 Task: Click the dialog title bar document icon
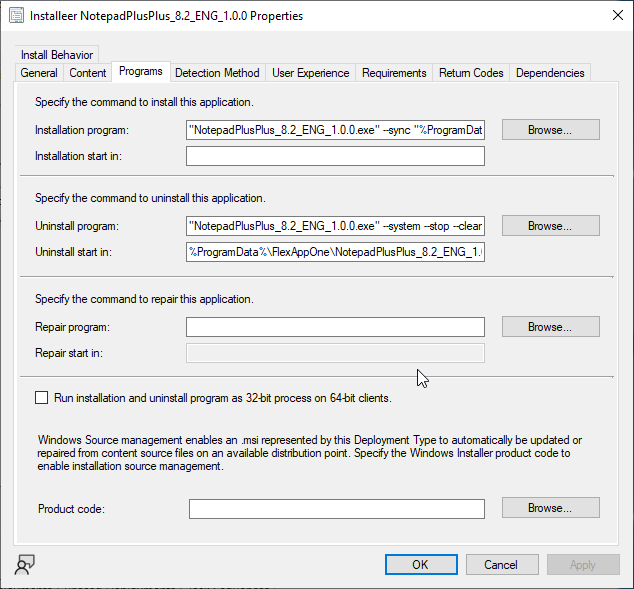point(17,16)
